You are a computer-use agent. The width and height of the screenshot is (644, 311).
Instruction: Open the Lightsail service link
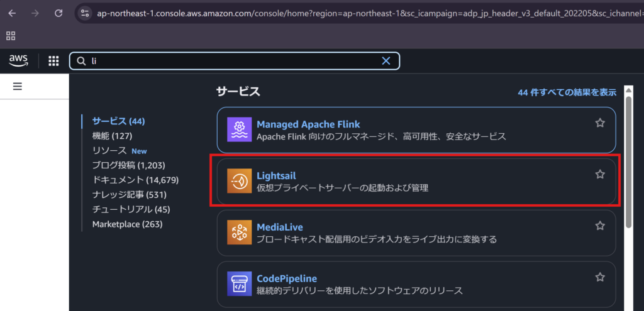coord(276,175)
